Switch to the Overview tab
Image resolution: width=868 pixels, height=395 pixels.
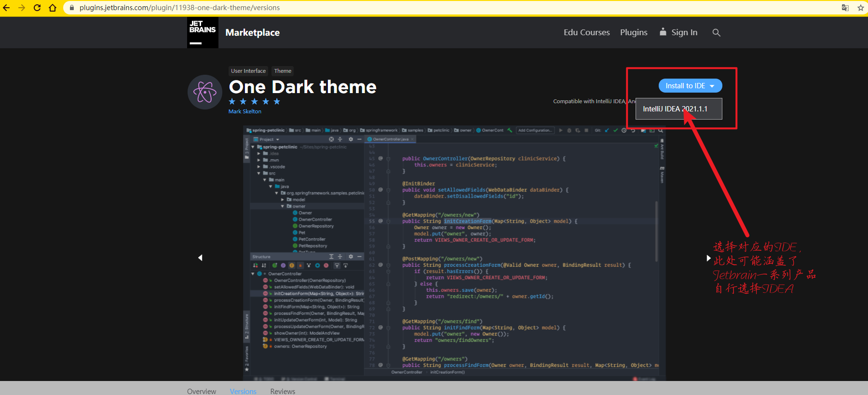tap(202, 391)
